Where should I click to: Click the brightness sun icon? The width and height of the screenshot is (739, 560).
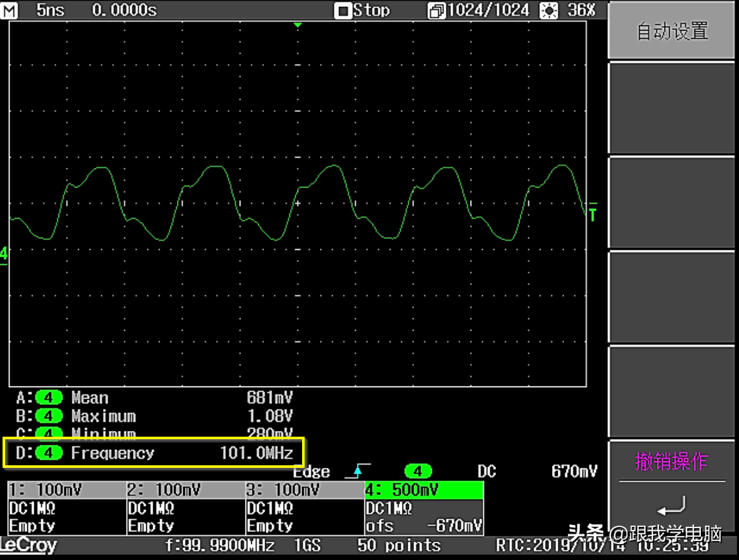(x=549, y=10)
